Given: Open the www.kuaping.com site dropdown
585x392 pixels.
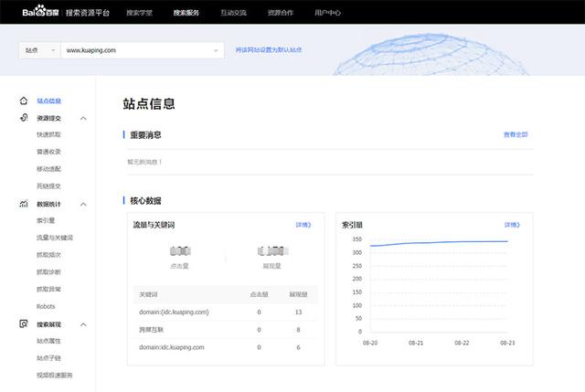Looking at the screenshot, I should point(143,50).
